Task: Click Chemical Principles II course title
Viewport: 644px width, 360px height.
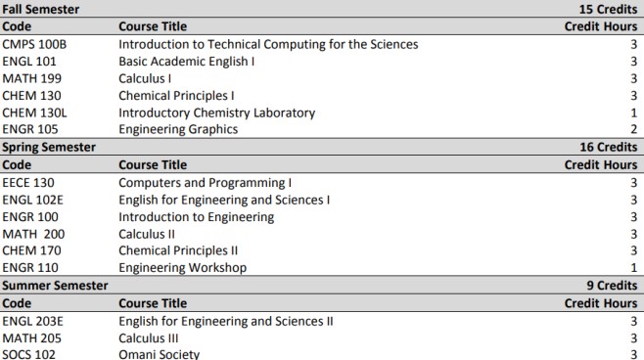Action: (178, 250)
